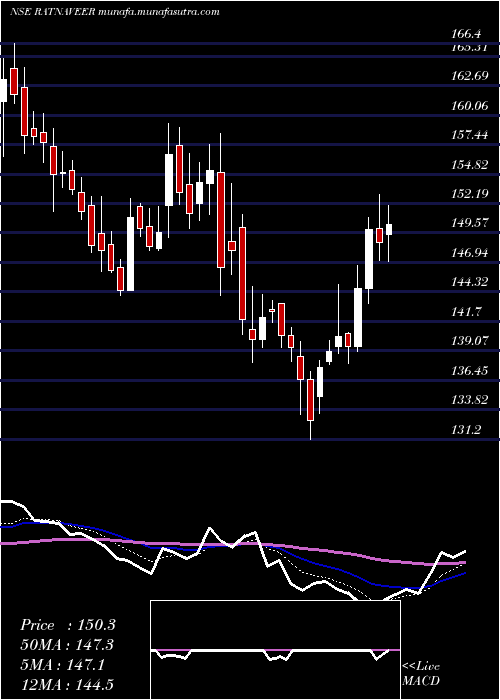Select the 131.2 price axis label
This screenshot has width=500, height=700.
click(467, 429)
